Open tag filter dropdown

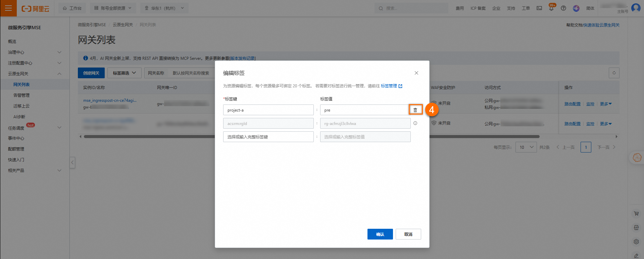coord(125,73)
